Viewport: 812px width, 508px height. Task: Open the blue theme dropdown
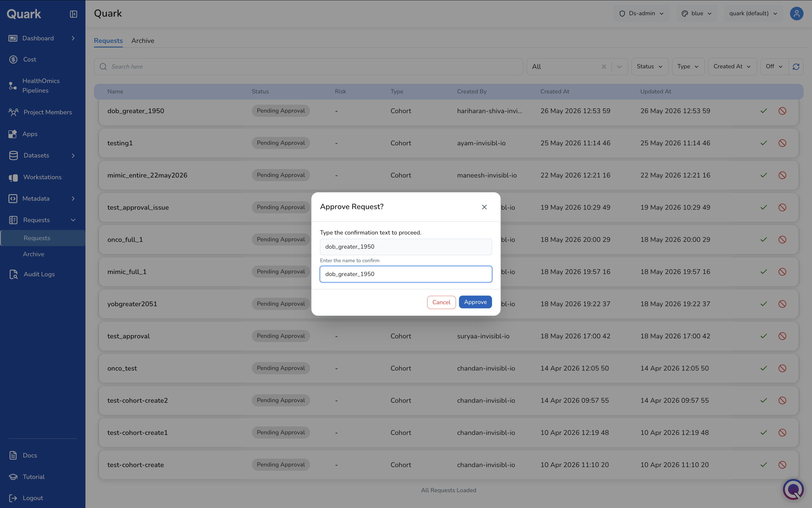(697, 14)
